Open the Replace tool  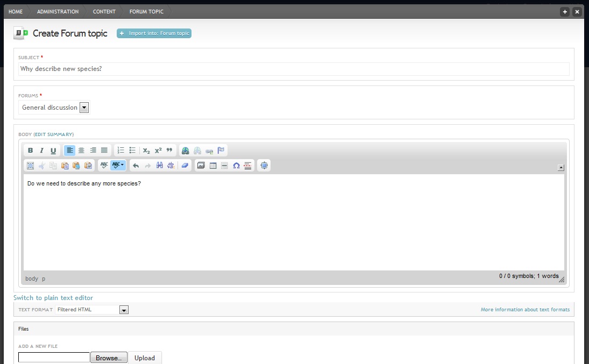tap(171, 165)
